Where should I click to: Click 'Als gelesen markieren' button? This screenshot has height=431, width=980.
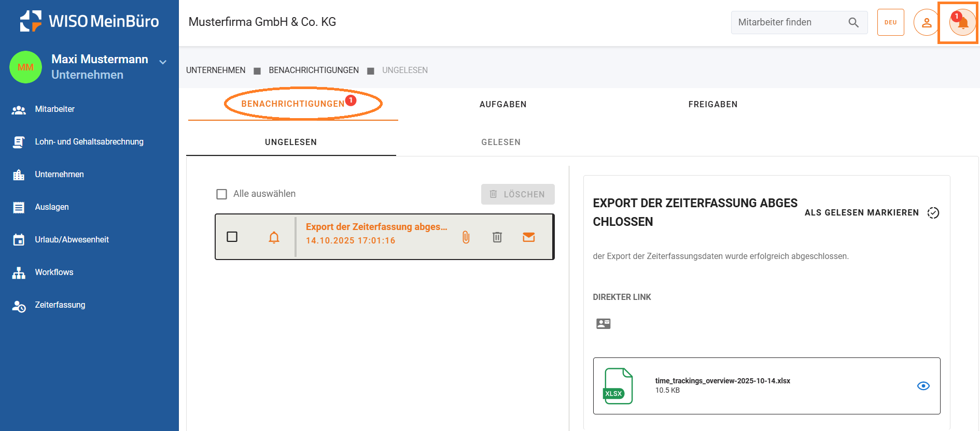(x=871, y=213)
